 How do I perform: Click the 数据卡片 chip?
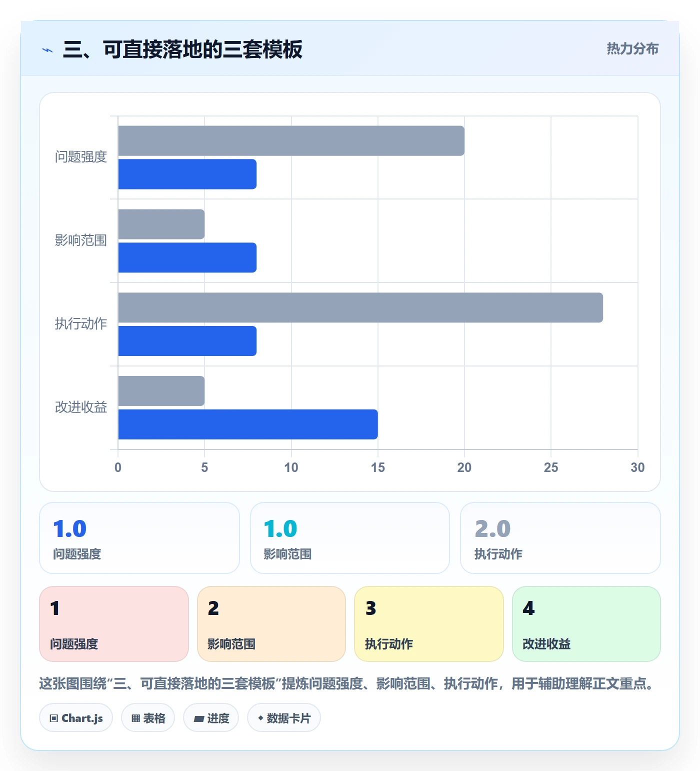point(284,718)
